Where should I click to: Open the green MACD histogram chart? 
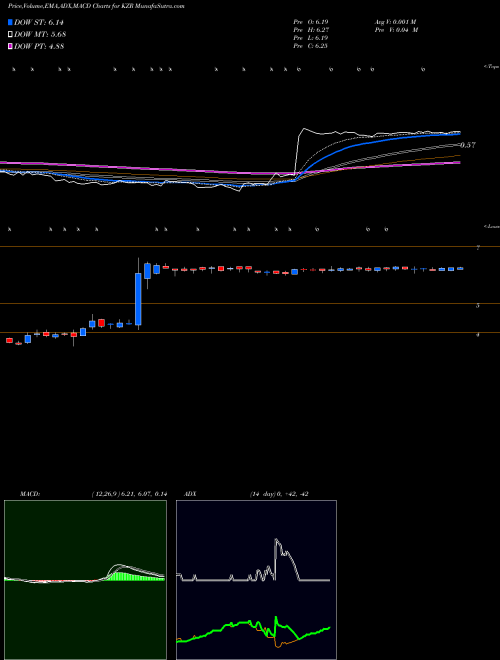(85, 580)
